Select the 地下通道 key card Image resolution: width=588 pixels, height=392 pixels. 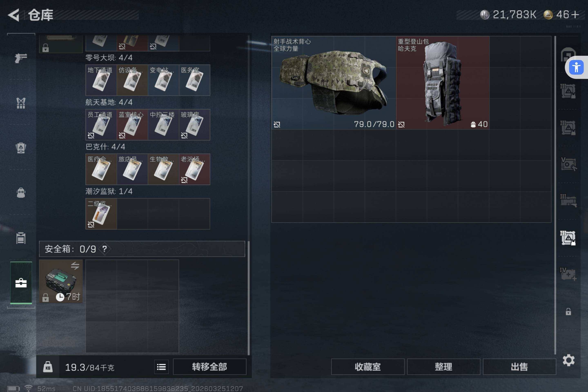pos(101,80)
